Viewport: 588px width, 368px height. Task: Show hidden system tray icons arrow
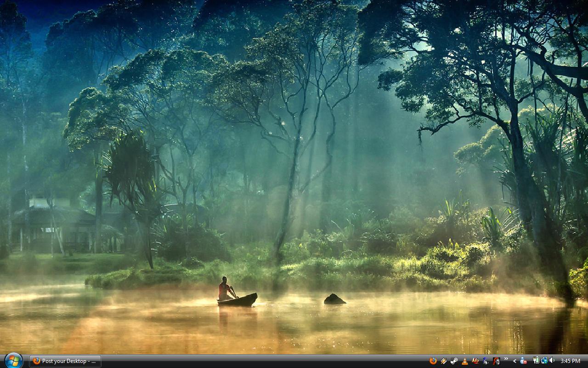[x=515, y=361]
